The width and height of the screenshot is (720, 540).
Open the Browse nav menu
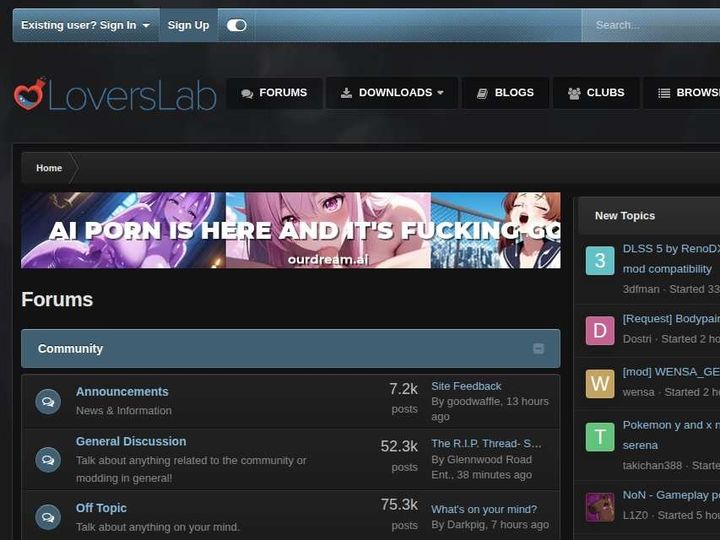click(682, 93)
